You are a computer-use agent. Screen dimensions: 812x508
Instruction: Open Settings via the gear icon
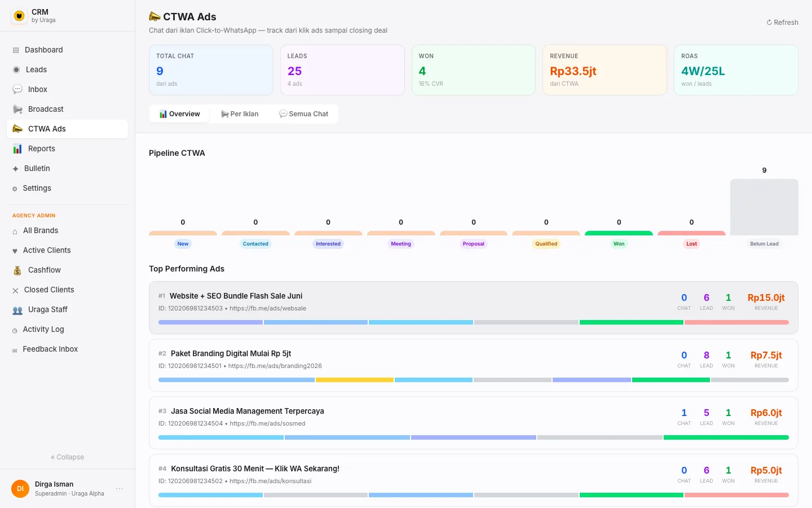(15, 189)
